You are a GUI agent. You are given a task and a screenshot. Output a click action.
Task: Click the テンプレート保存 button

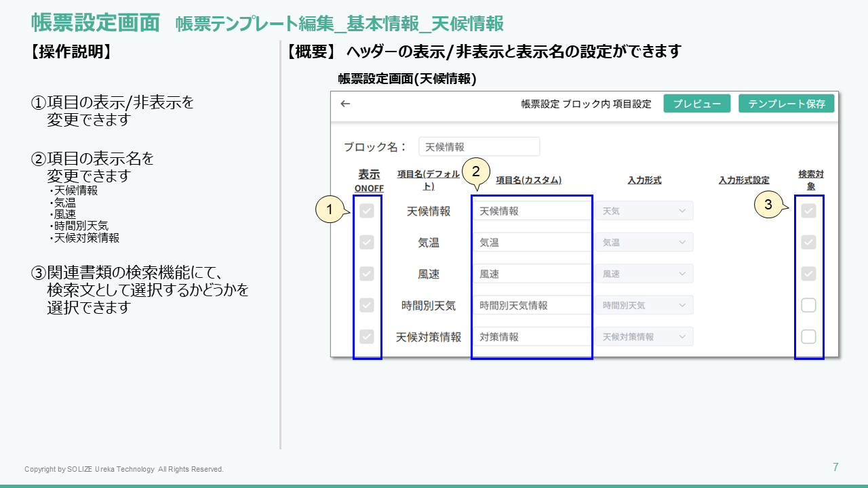(786, 104)
